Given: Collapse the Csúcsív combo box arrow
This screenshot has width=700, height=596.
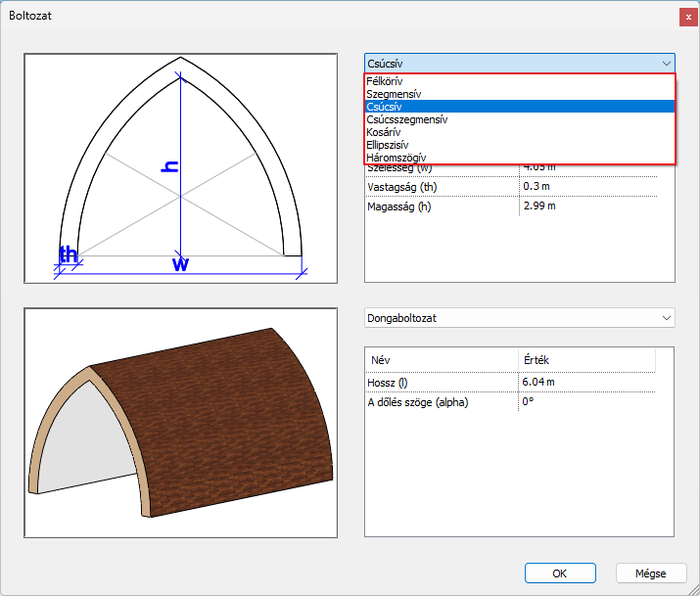Looking at the screenshot, I should (x=667, y=63).
